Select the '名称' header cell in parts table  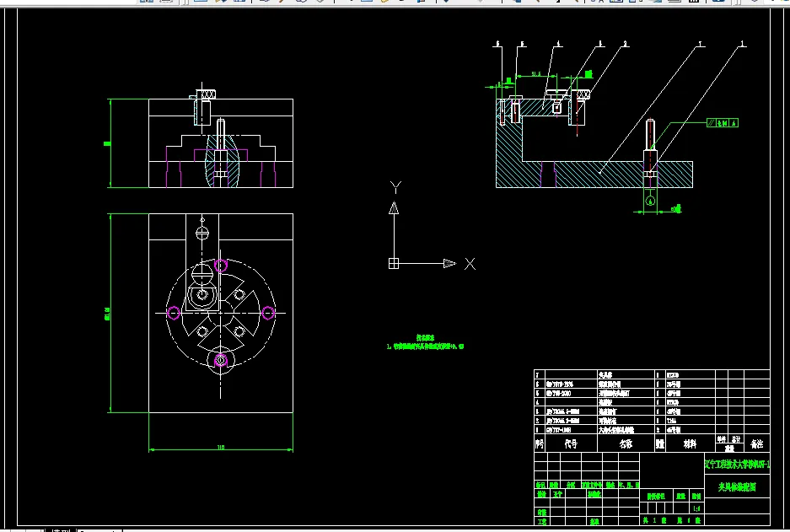626,443
